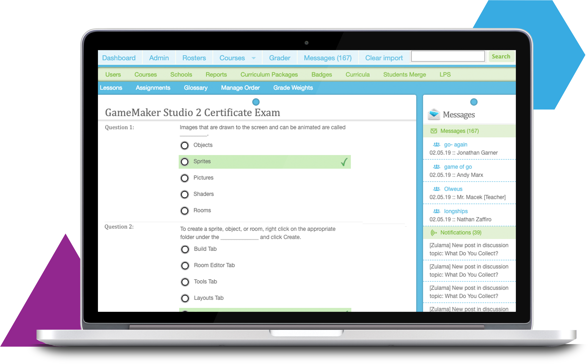Image resolution: width=588 pixels, height=364 pixels.
Task: Open the Badges admin page
Action: coord(322,74)
